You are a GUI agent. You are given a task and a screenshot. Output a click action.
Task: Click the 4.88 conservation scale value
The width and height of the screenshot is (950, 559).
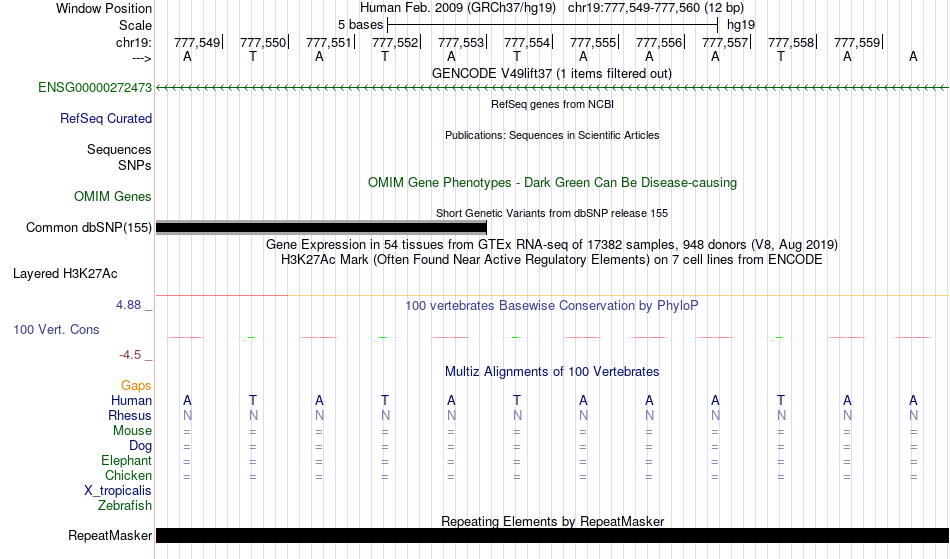pos(128,305)
